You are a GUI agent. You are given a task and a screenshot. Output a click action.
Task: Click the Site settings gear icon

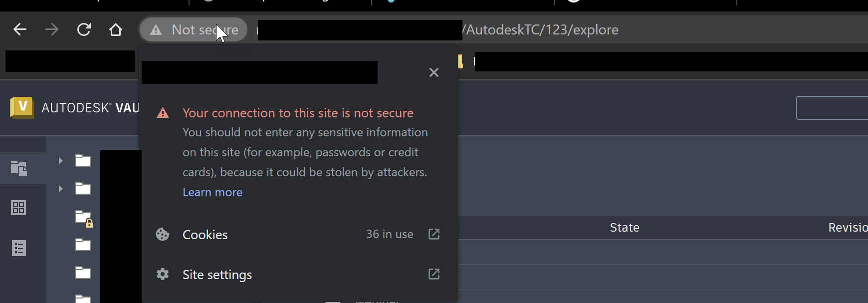tap(162, 274)
